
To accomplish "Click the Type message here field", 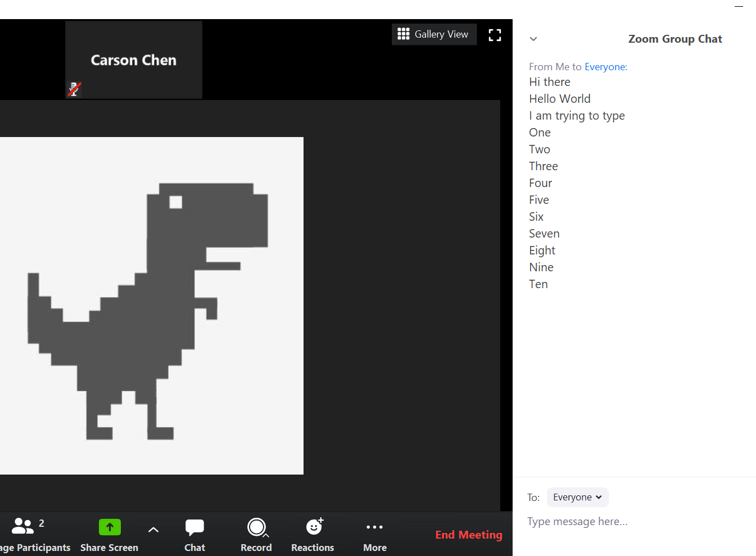I will 635,522.
